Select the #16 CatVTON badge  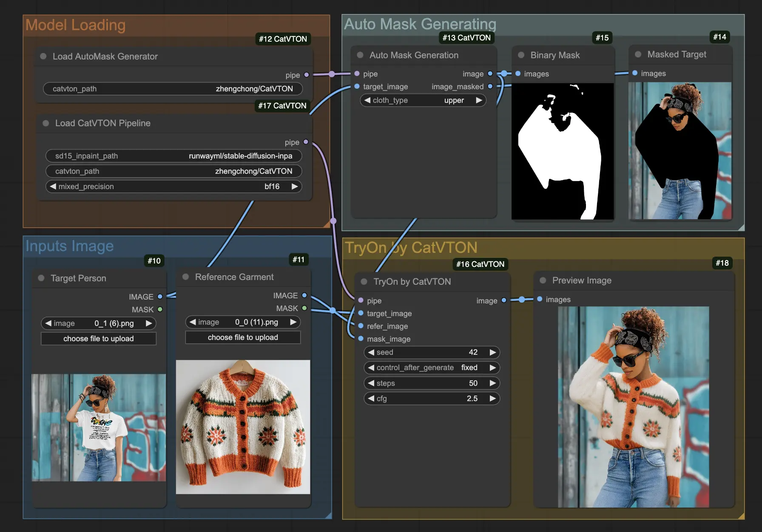(480, 264)
